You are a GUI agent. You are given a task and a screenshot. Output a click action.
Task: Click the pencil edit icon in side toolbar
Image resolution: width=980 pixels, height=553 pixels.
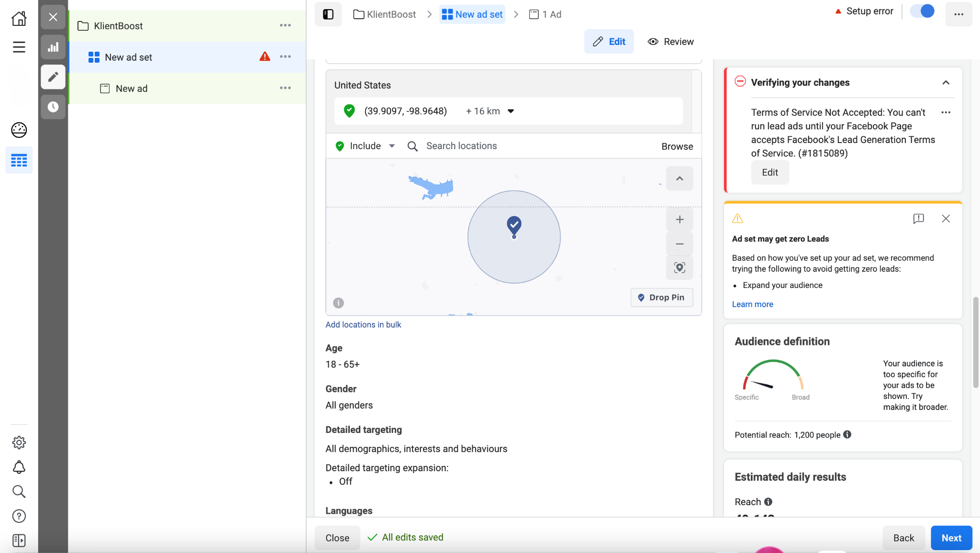tap(53, 77)
